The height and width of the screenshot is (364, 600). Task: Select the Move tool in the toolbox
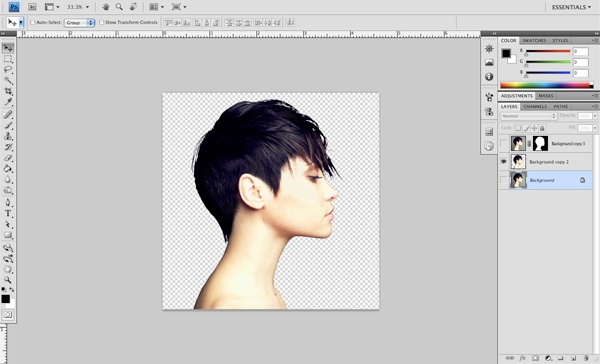(x=8, y=48)
